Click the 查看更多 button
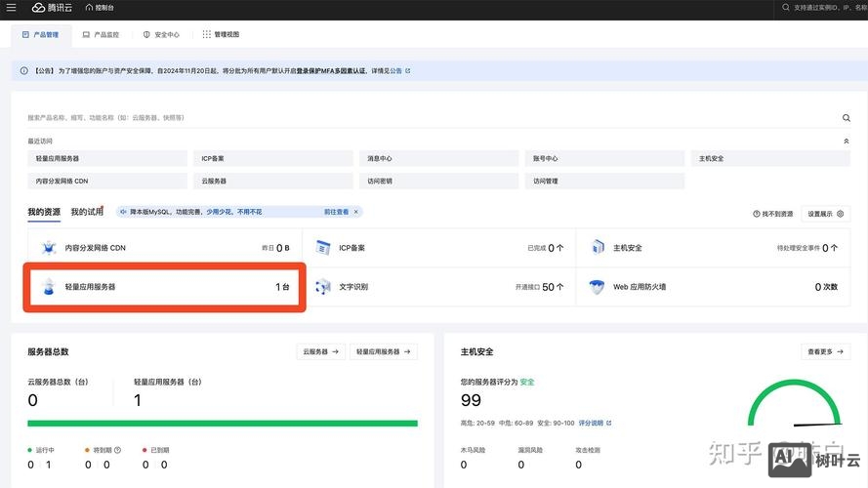868x488 pixels. (x=825, y=351)
